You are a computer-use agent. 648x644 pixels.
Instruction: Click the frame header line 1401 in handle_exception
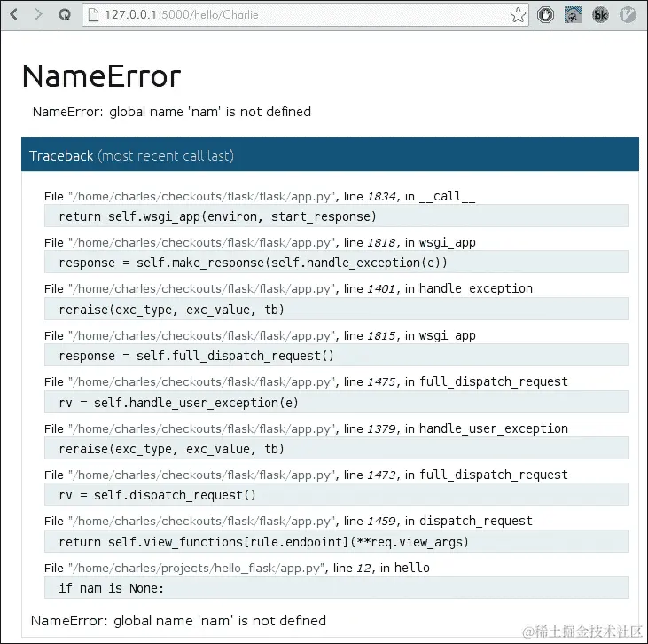coord(288,288)
